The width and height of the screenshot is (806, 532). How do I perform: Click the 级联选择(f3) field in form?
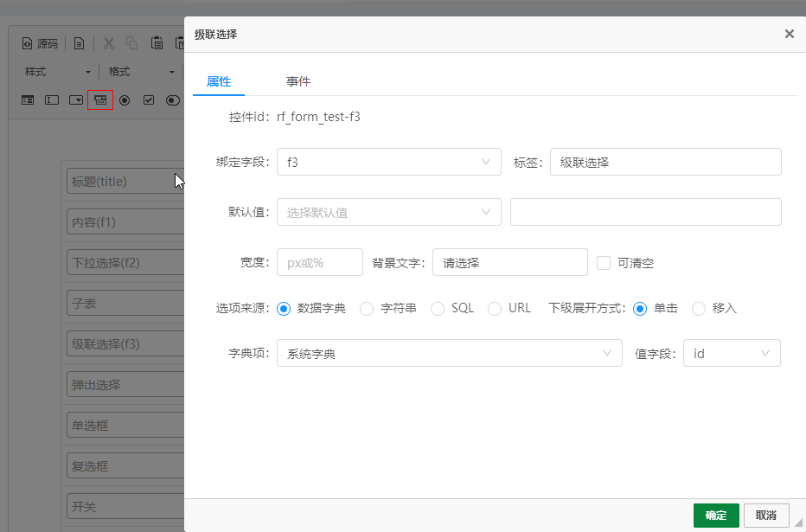[125, 344]
